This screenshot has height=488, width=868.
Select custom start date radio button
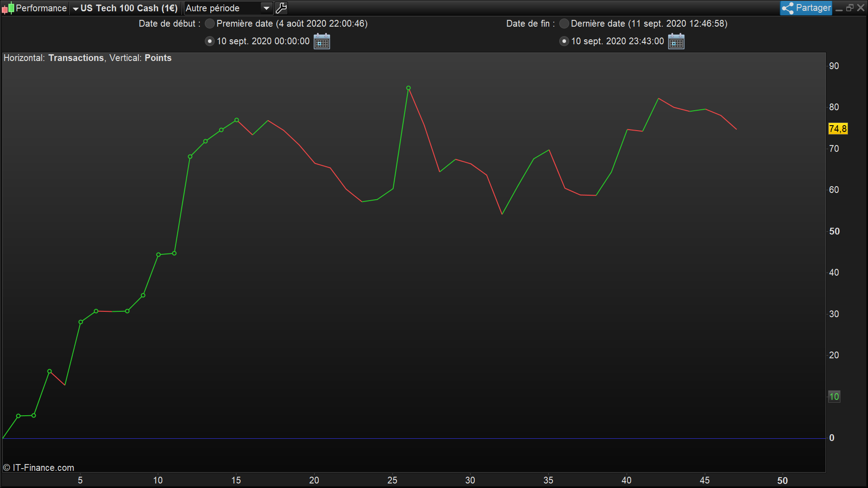tap(210, 41)
